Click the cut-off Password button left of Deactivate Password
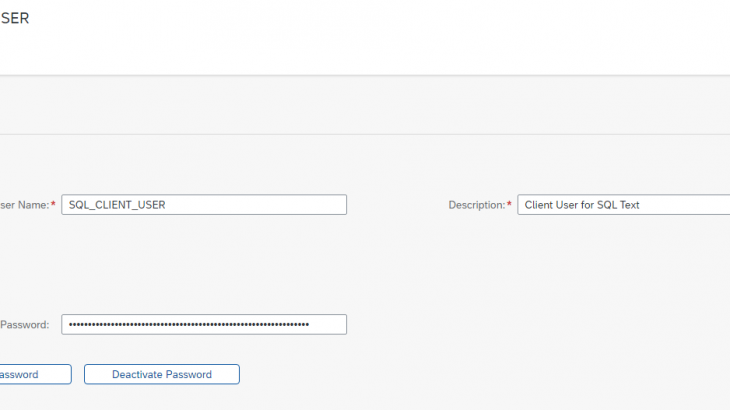This screenshot has height=410, width=730. point(35,374)
